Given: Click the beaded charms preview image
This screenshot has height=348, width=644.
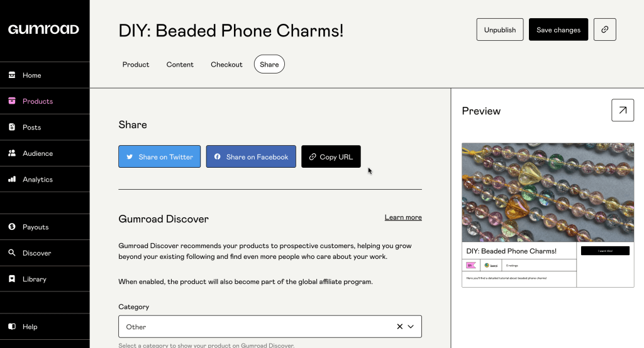Looking at the screenshot, I should pos(548,192).
